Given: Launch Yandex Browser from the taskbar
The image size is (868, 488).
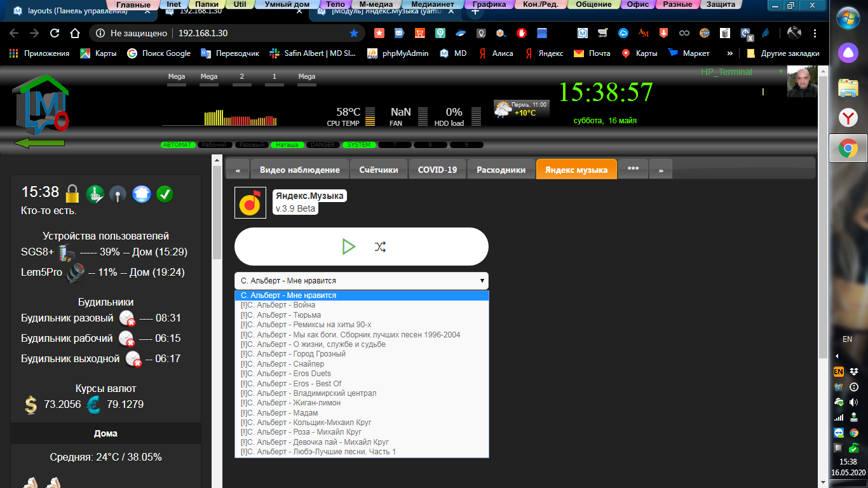Looking at the screenshot, I should click(x=848, y=118).
